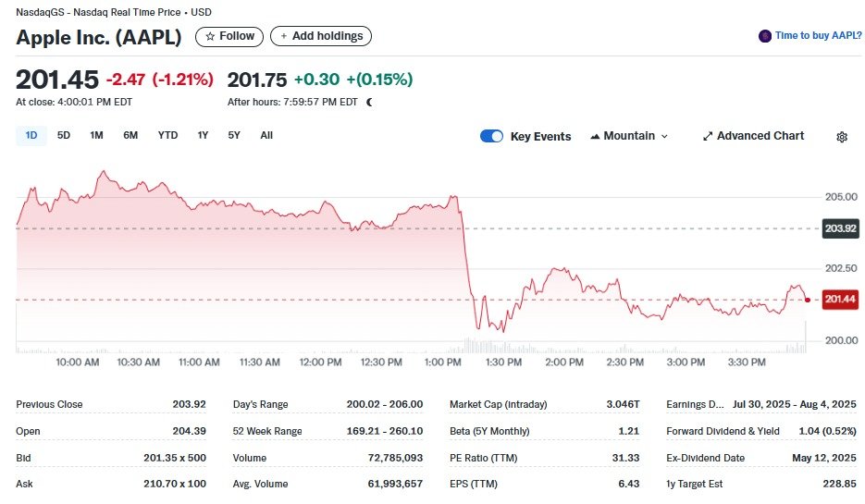Show year-to-date YTD chart
Image resolution: width=865 pixels, height=504 pixels.
point(167,135)
